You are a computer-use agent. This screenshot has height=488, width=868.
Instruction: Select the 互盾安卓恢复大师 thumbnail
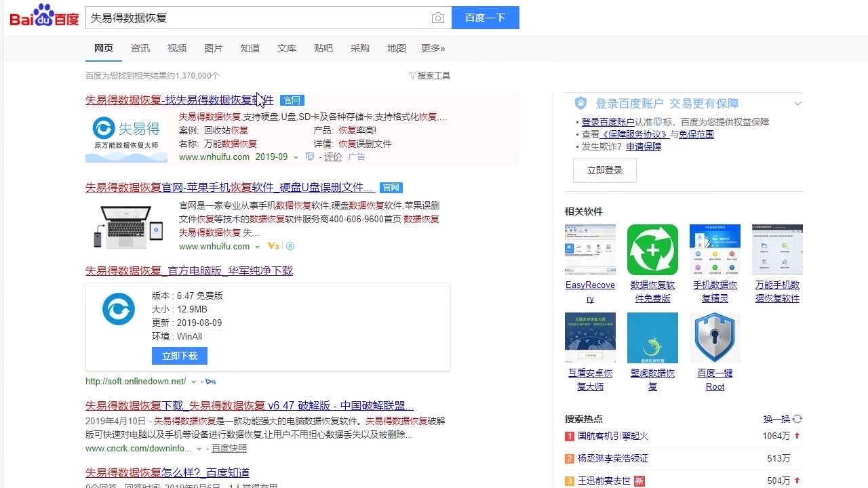click(590, 337)
